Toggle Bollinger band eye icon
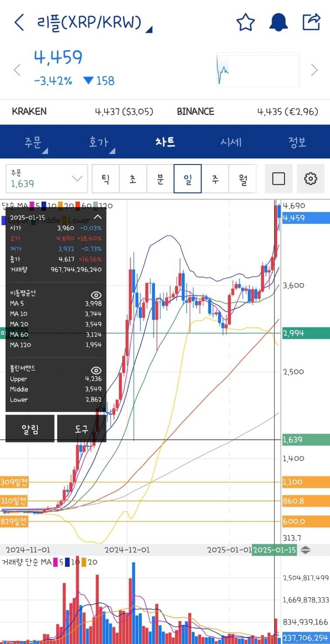330x644 pixels. tap(96, 370)
